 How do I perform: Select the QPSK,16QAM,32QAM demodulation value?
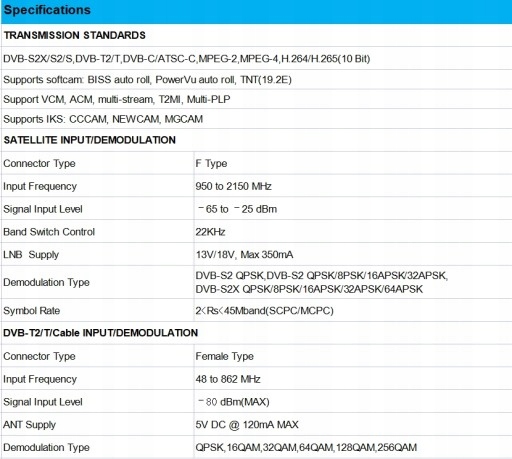coord(306,447)
